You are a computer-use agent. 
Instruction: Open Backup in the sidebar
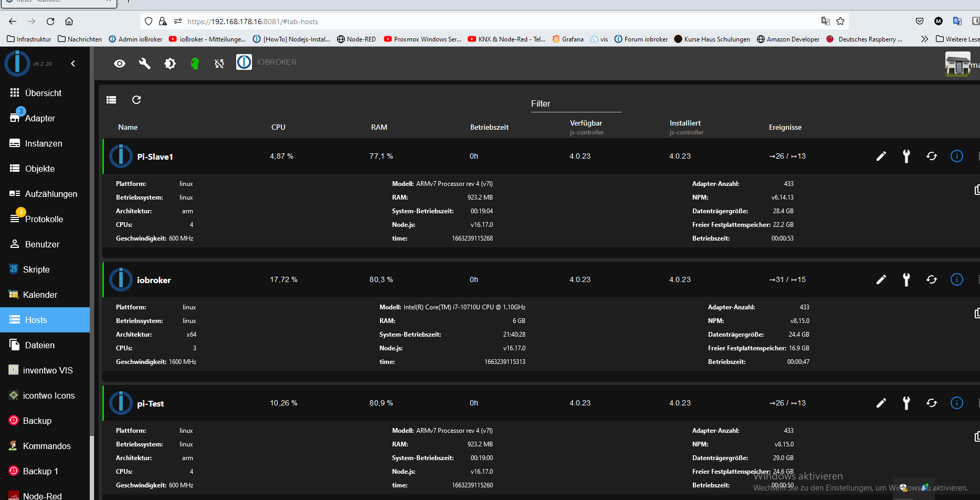point(45,421)
